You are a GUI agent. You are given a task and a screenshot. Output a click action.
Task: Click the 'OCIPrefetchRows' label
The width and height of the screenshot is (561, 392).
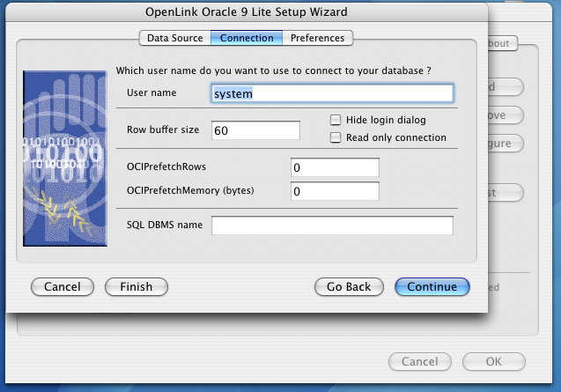coord(166,166)
